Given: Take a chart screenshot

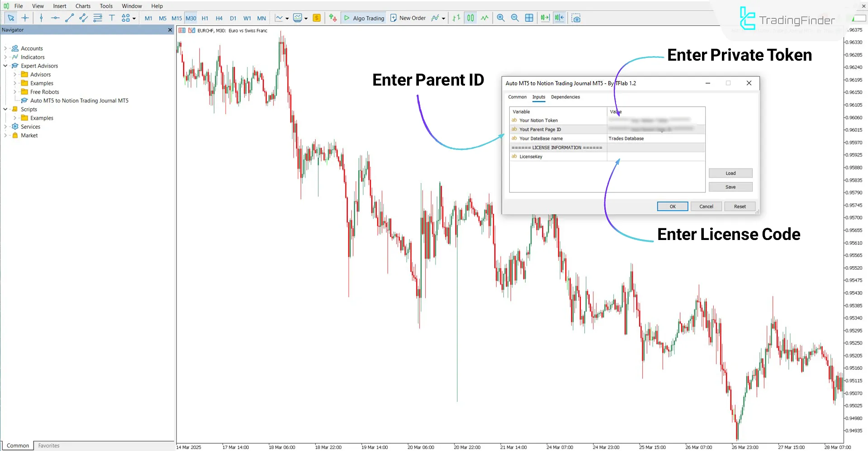Looking at the screenshot, I should pos(576,18).
